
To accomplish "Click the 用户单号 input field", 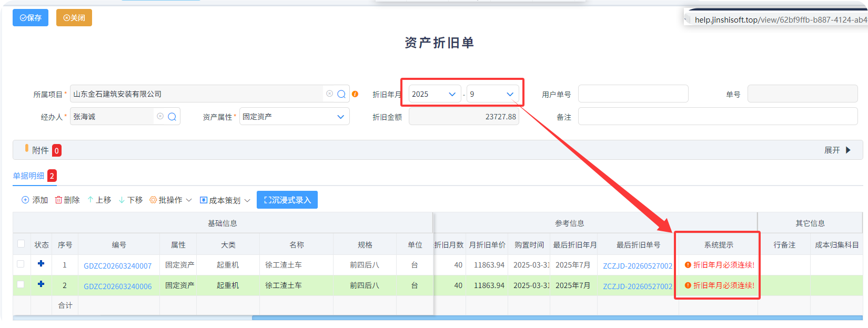I will tap(633, 94).
